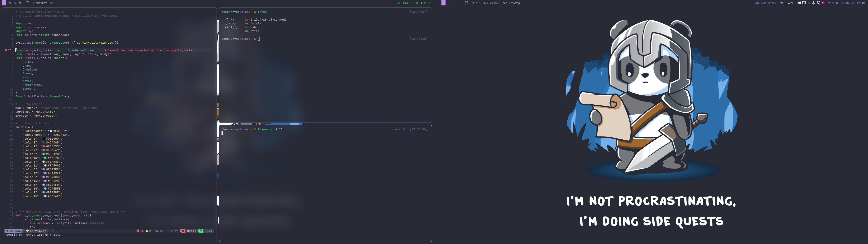Click 'Zen Desktop' window title

pyautogui.click(x=511, y=3)
